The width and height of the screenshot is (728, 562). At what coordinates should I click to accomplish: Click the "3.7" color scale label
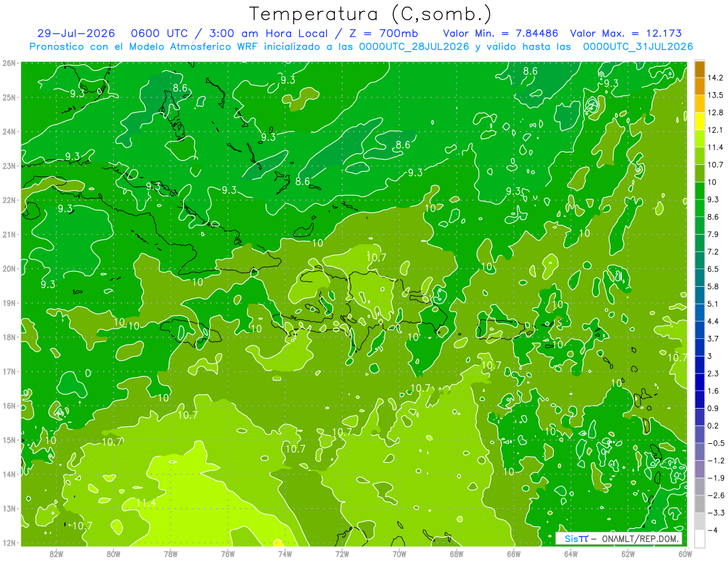[713, 338]
